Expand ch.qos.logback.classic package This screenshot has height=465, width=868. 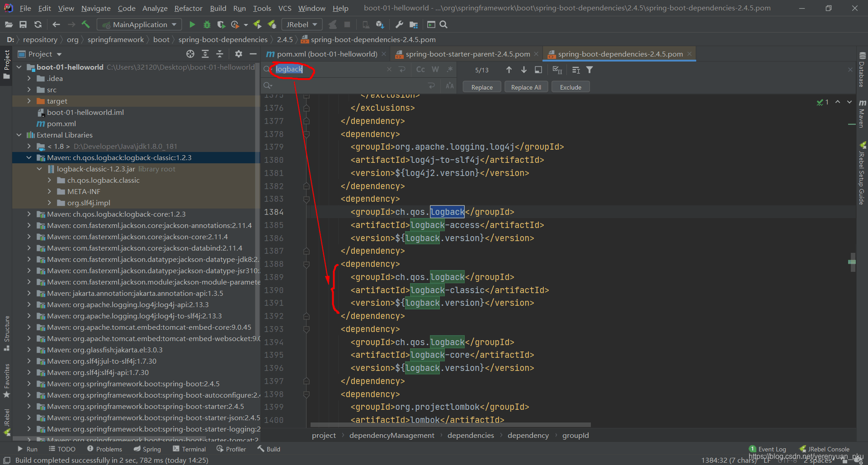pyautogui.click(x=50, y=180)
